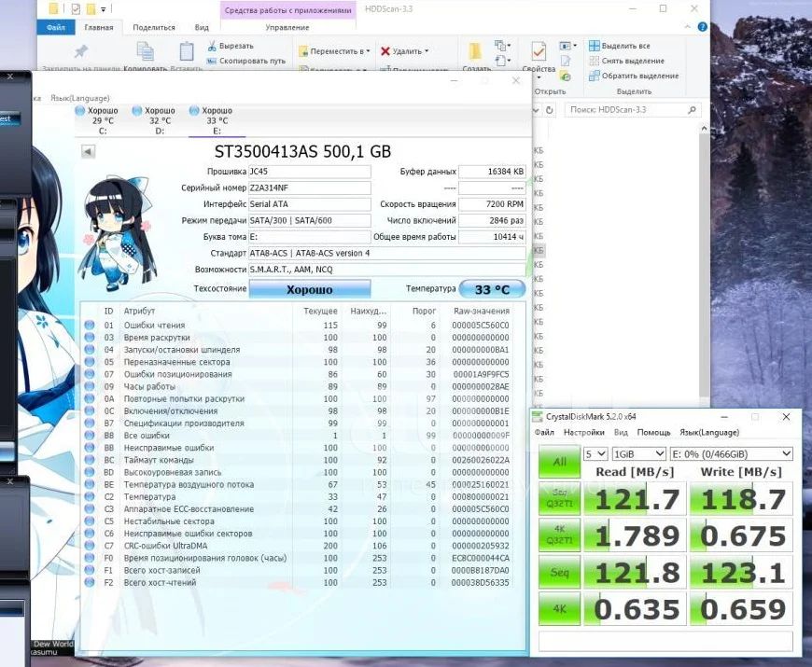Open the Помощь menu in CrystalDiskMark
812x667 pixels.
pyautogui.click(x=653, y=432)
